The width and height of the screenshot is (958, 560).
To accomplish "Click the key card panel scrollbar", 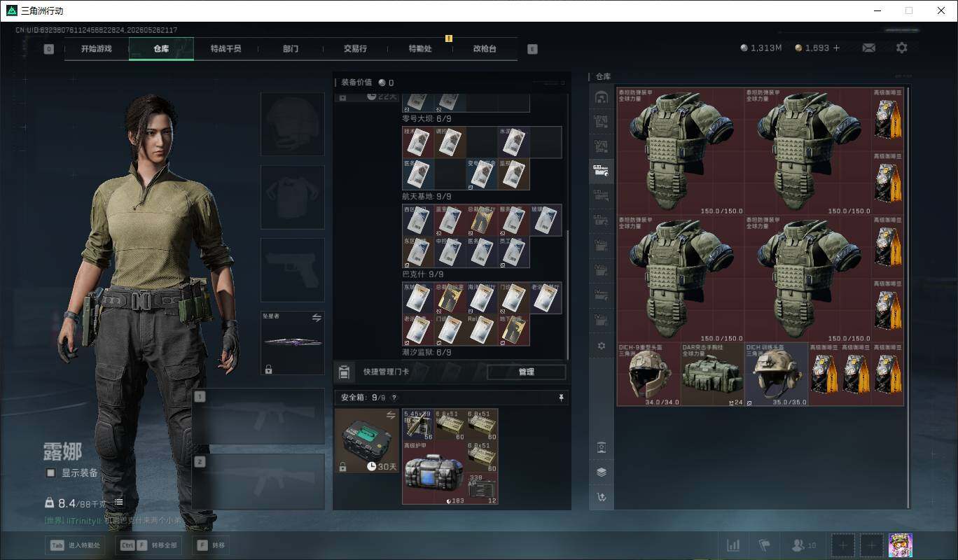I will (x=568, y=294).
